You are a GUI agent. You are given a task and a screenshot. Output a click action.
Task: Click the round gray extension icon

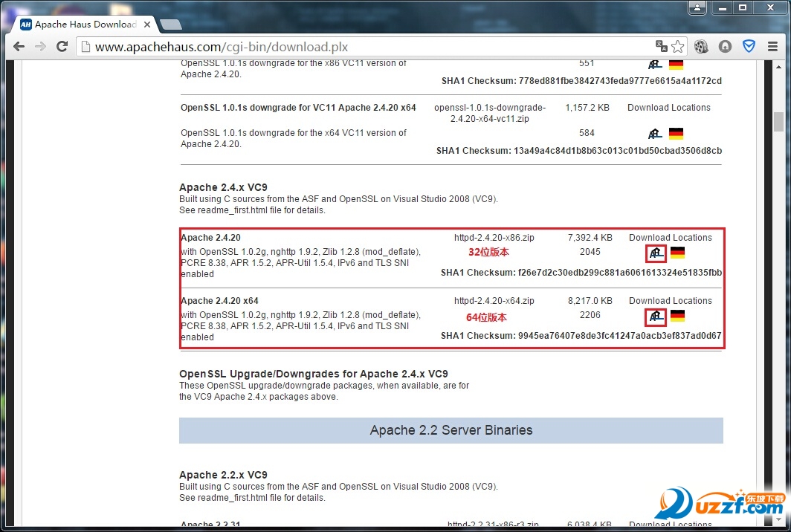(x=726, y=47)
